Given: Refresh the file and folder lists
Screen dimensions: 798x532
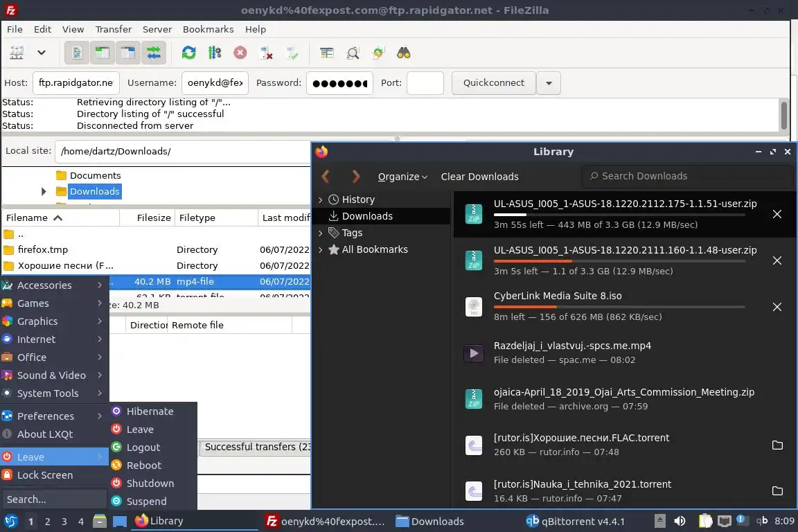Looking at the screenshot, I should [x=189, y=53].
